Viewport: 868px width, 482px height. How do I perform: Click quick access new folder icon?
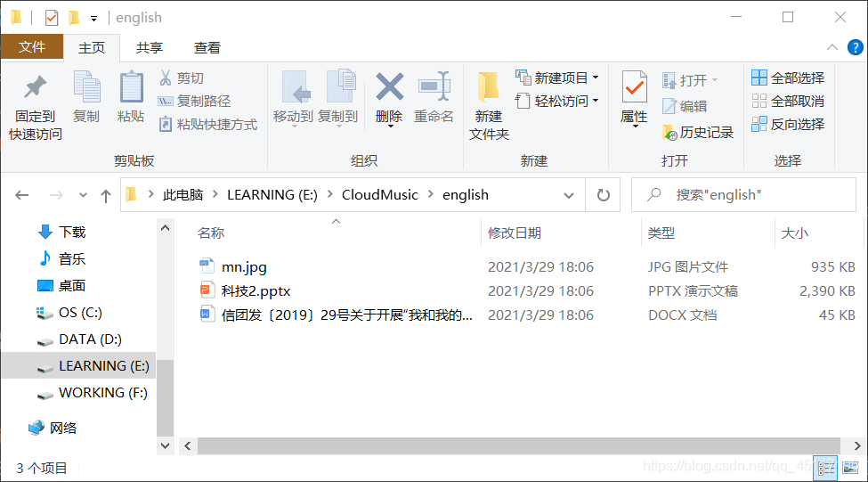point(74,18)
